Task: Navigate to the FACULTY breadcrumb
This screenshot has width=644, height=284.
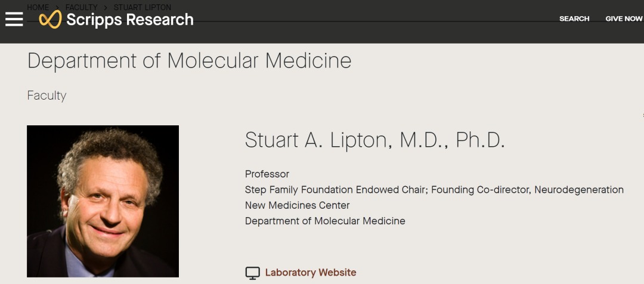Action: pos(81,7)
